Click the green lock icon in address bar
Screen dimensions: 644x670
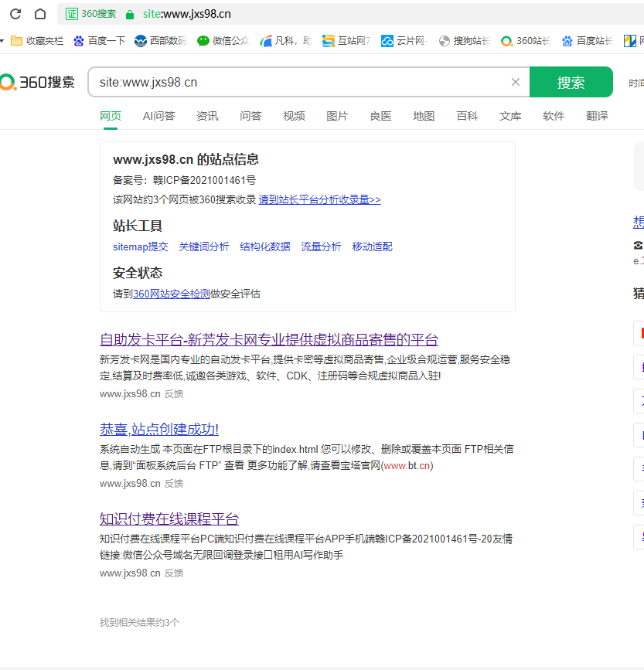pyautogui.click(x=130, y=15)
